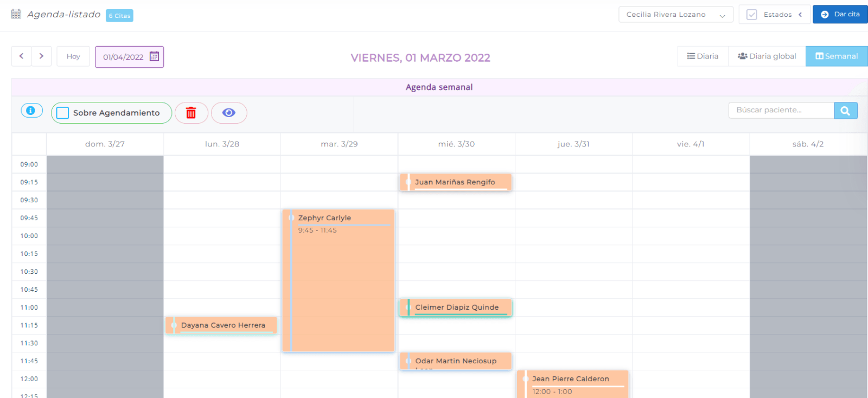Click the Estados checkbox icon

point(751,15)
